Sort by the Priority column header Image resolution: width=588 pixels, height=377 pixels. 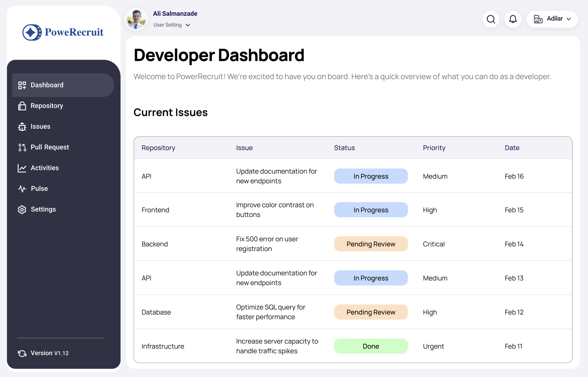coord(434,148)
